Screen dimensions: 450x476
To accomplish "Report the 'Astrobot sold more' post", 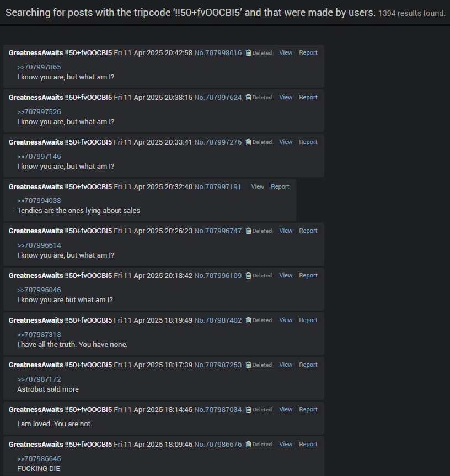I will point(308,365).
